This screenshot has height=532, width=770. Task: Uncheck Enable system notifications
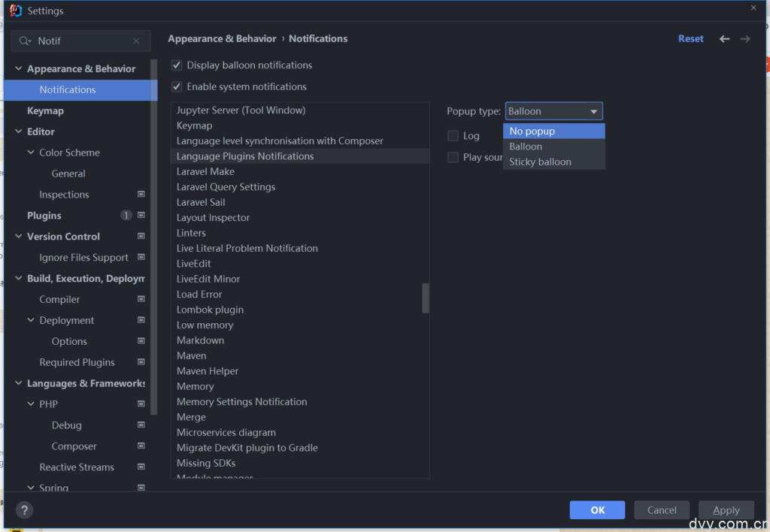[x=177, y=86]
